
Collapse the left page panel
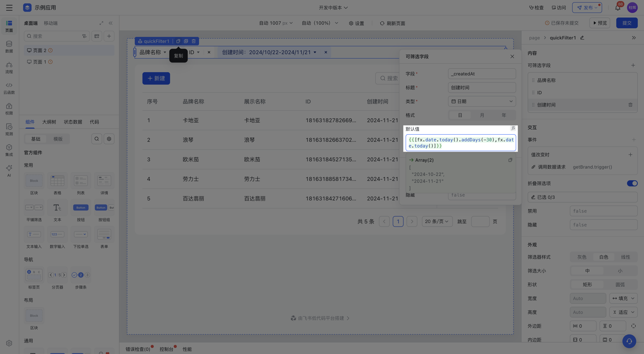point(111,23)
